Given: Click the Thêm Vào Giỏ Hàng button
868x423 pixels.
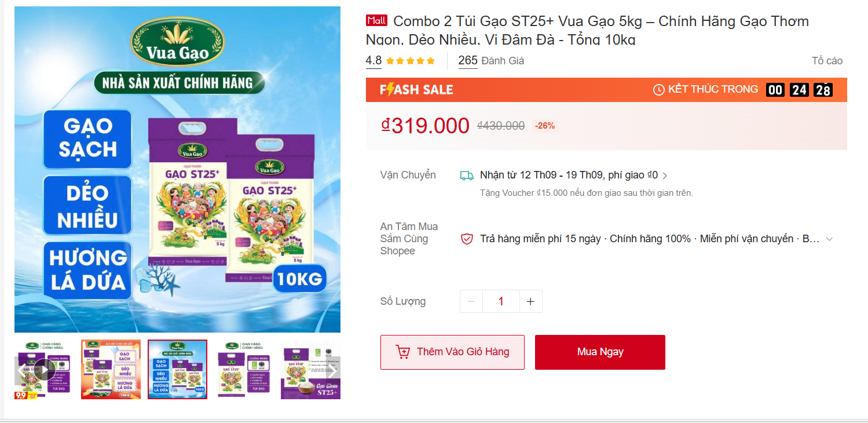Looking at the screenshot, I should pyautogui.click(x=452, y=352).
